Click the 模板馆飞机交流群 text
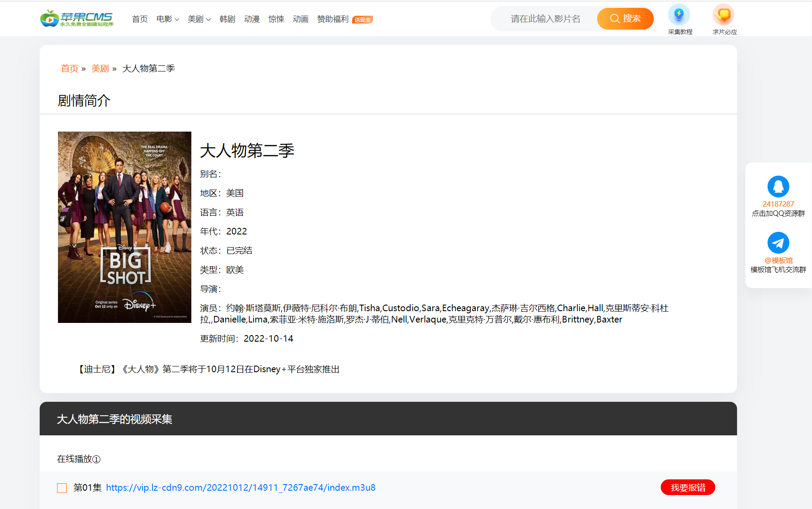 click(x=778, y=270)
